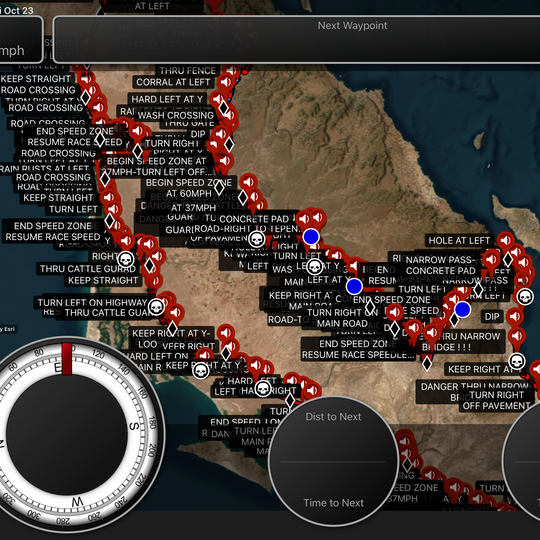The image size is (540, 540).
Task: Click skull icon inside HARD RIGHT label
Action: point(263,389)
